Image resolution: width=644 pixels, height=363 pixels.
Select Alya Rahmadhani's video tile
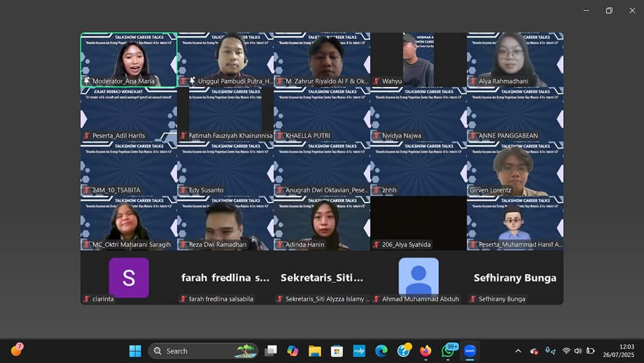pyautogui.click(x=515, y=59)
